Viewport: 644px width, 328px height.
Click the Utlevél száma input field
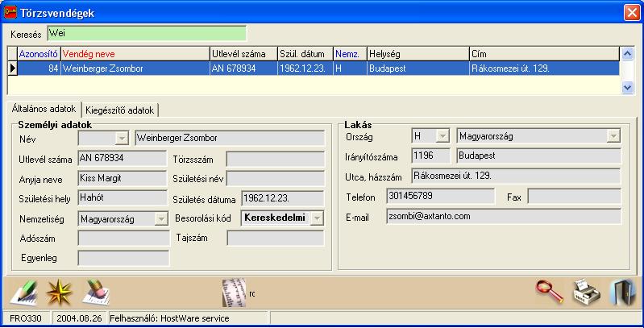[122, 159]
